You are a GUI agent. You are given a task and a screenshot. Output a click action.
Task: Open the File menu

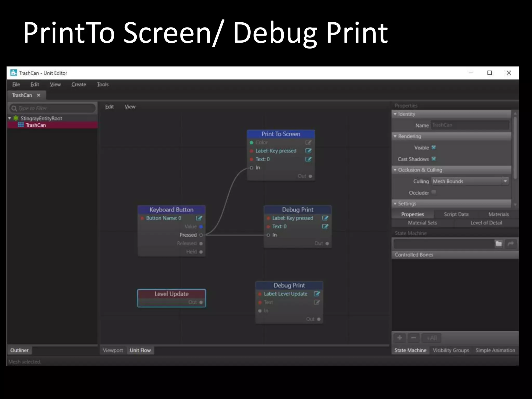16,84
